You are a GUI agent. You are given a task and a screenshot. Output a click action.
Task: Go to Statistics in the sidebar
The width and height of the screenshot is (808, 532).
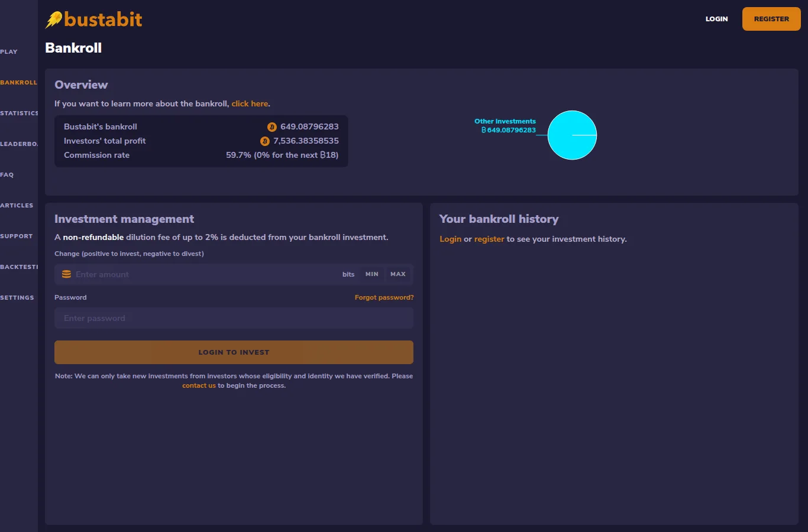[x=19, y=113]
